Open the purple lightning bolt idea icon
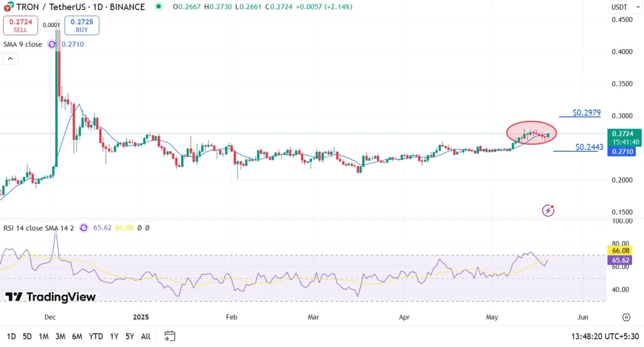644x347 pixels. (x=548, y=210)
